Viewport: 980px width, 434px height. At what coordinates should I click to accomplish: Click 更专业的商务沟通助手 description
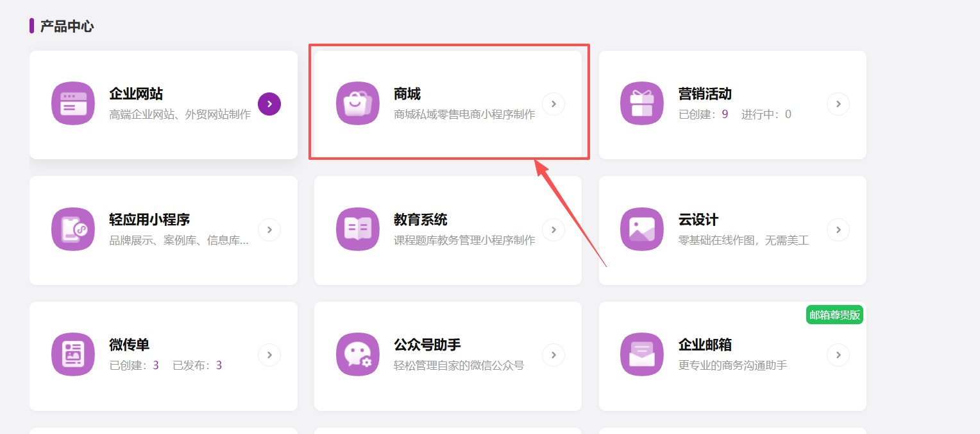732,366
